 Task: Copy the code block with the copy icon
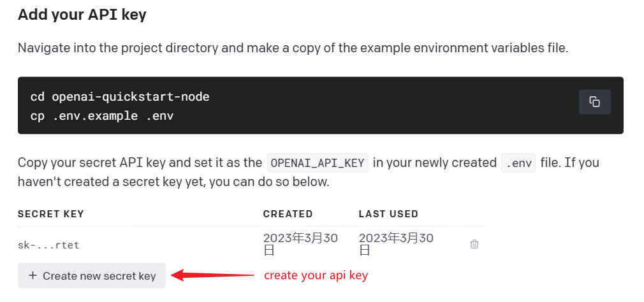(x=594, y=102)
